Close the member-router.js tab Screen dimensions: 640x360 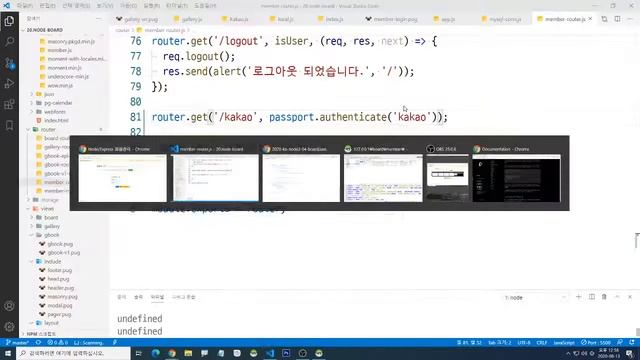pos(590,19)
